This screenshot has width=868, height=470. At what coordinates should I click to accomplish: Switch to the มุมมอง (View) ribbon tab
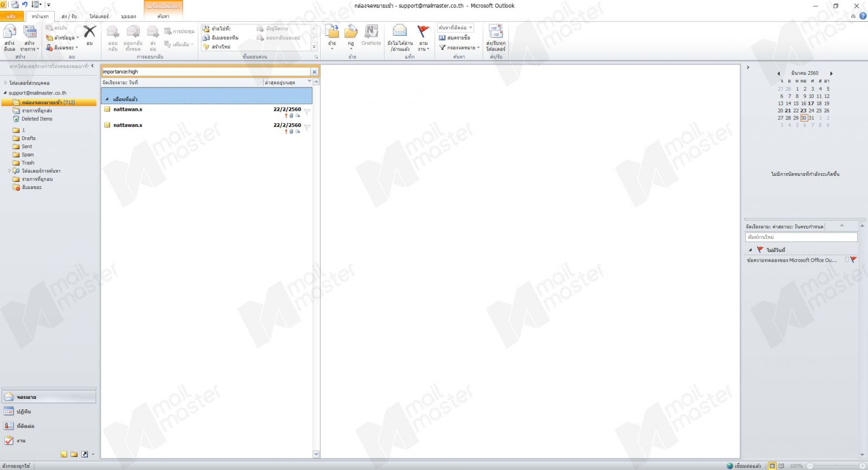point(129,16)
